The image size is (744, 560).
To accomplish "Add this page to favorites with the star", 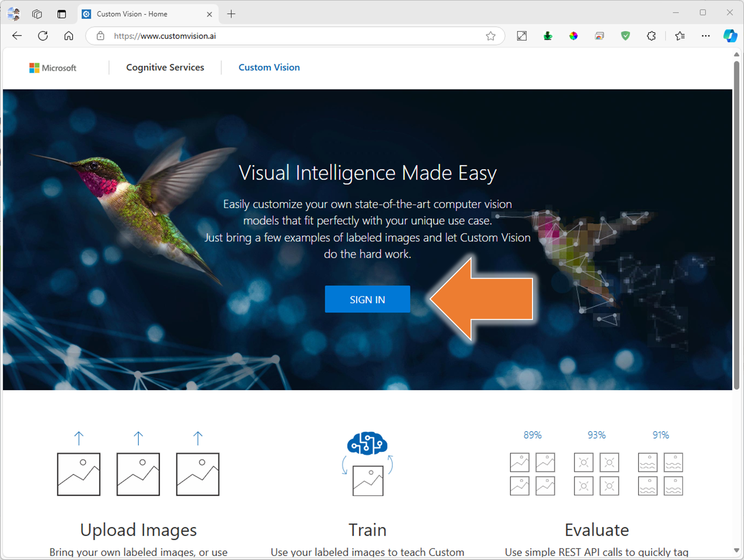I will (491, 36).
